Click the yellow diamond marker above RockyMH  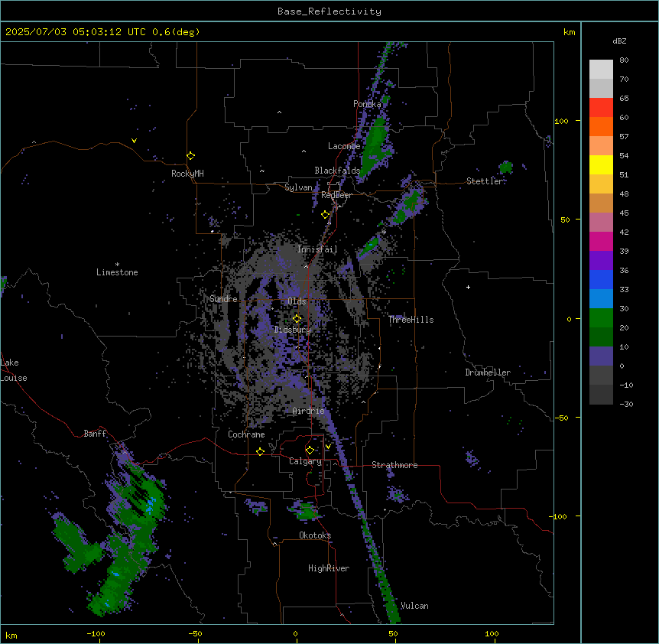click(191, 156)
